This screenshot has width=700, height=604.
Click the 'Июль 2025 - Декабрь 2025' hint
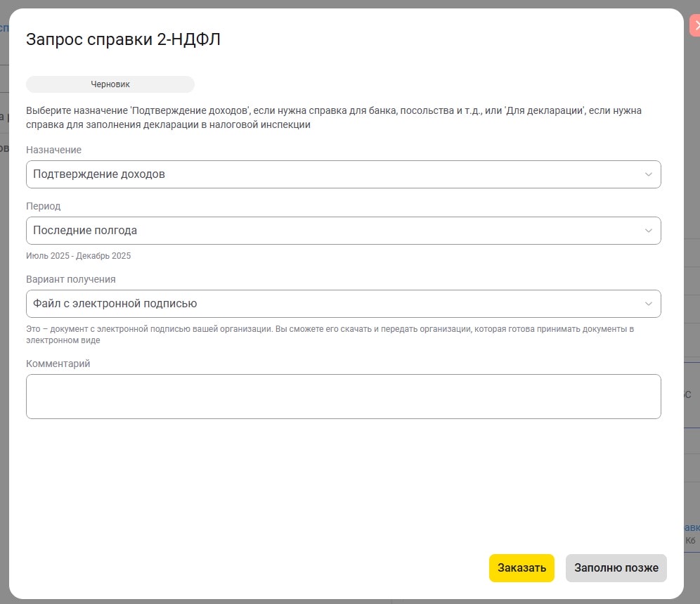click(78, 256)
